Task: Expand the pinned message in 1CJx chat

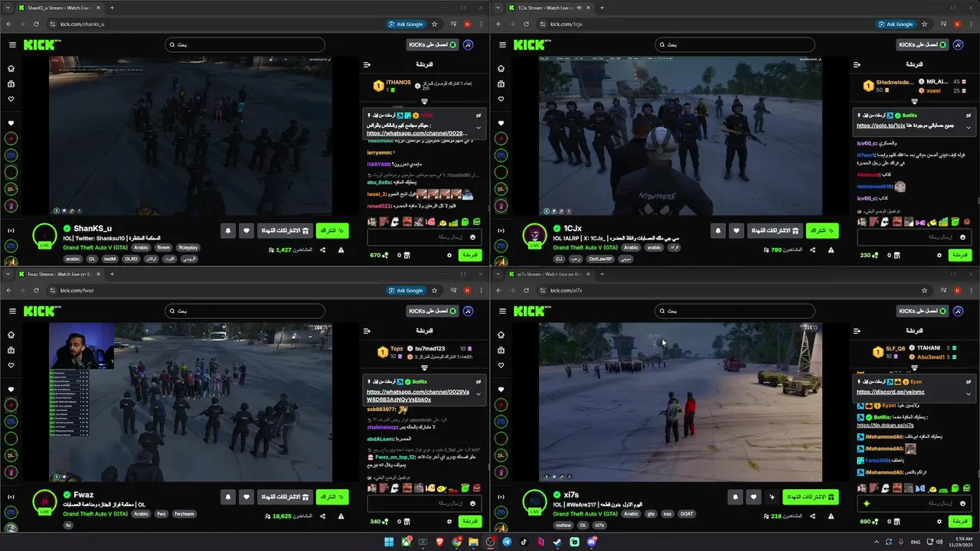Action: coord(969,128)
